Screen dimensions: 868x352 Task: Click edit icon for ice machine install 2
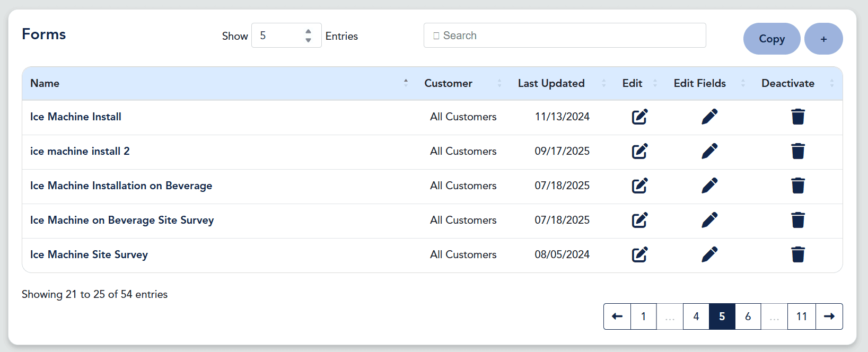tap(639, 151)
